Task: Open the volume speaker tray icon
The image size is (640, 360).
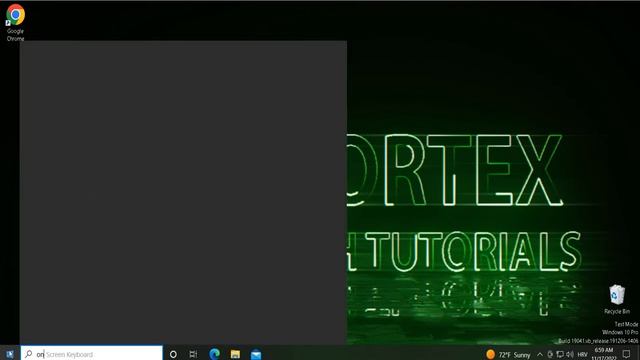Action: (570, 354)
